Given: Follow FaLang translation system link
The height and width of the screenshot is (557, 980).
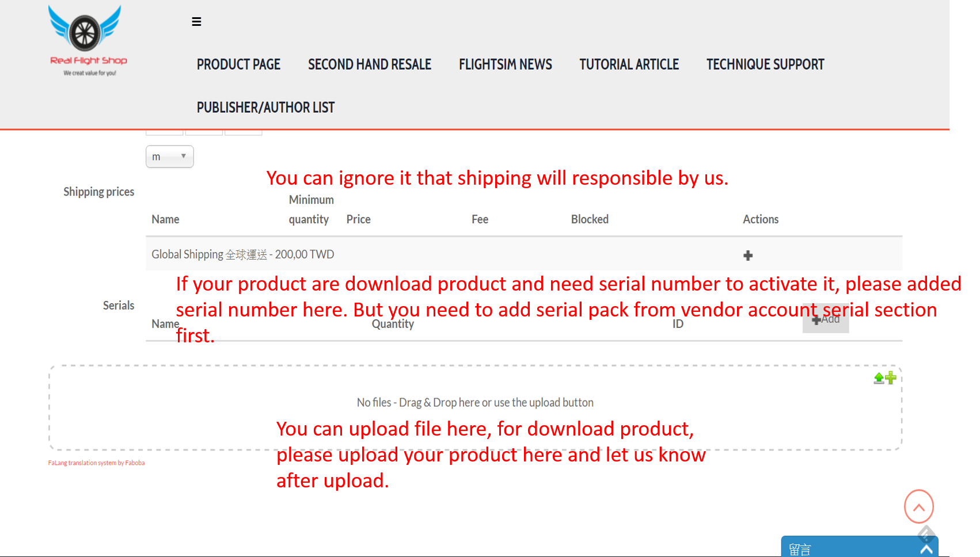Looking at the screenshot, I should tap(96, 463).
